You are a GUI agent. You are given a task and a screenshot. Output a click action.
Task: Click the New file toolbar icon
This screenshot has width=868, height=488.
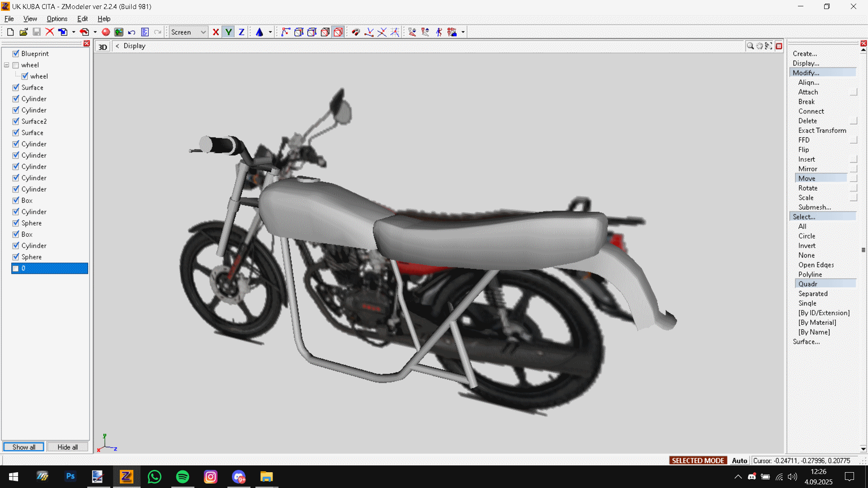(x=10, y=32)
